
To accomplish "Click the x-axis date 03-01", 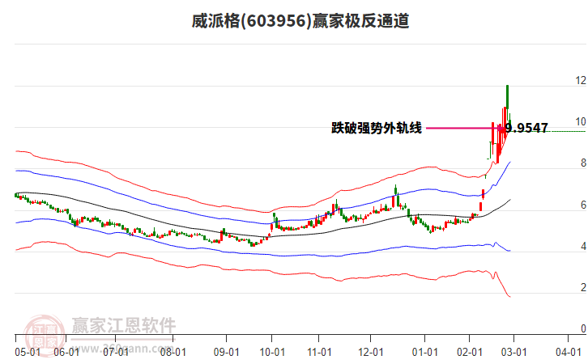I will coord(513,352).
